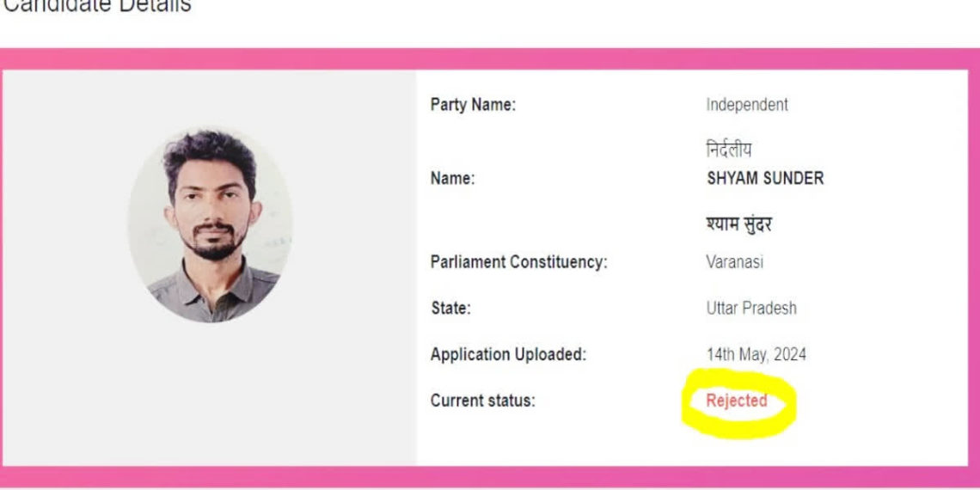This screenshot has width=980, height=490.
Task: Click the Current status label
Action: pyautogui.click(x=482, y=401)
